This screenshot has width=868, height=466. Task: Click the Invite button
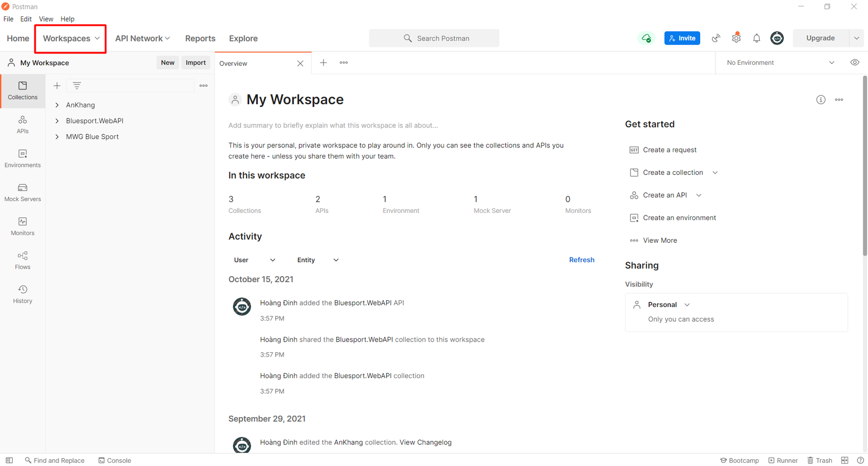(x=682, y=38)
